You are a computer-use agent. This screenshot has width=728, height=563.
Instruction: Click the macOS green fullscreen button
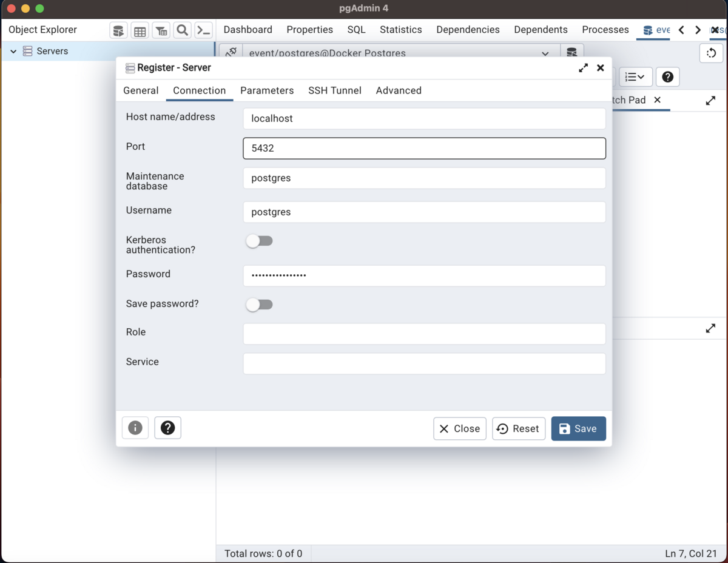[39, 8]
